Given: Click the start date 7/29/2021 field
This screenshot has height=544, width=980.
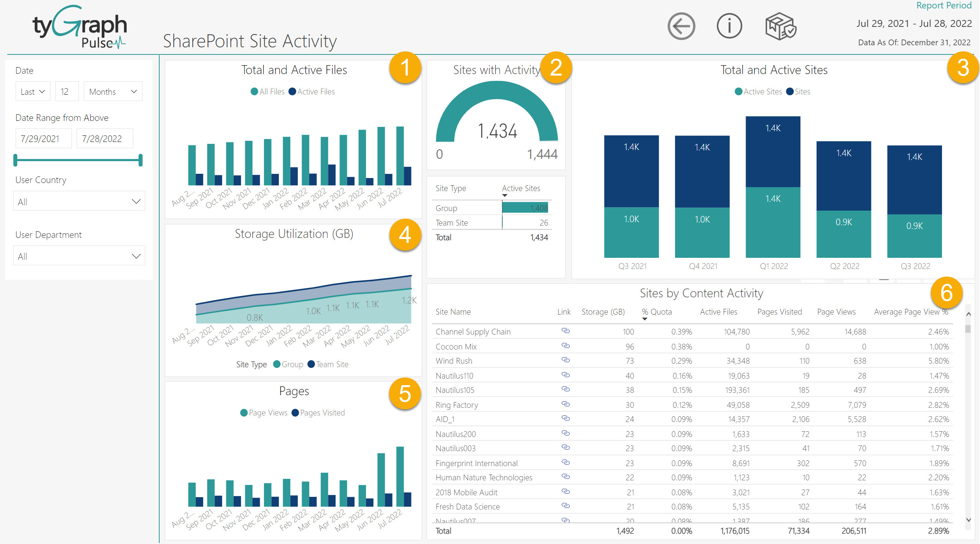Looking at the screenshot, I should coord(43,139).
